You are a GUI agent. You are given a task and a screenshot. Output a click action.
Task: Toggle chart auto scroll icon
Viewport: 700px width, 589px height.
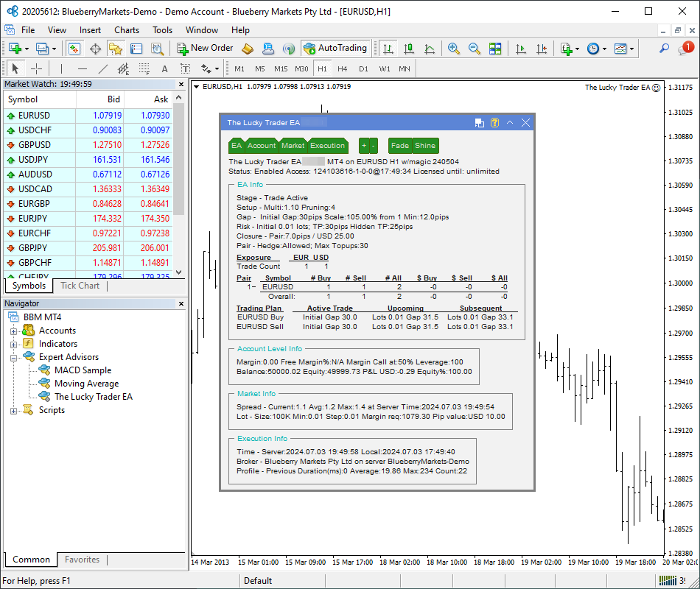point(520,48)
